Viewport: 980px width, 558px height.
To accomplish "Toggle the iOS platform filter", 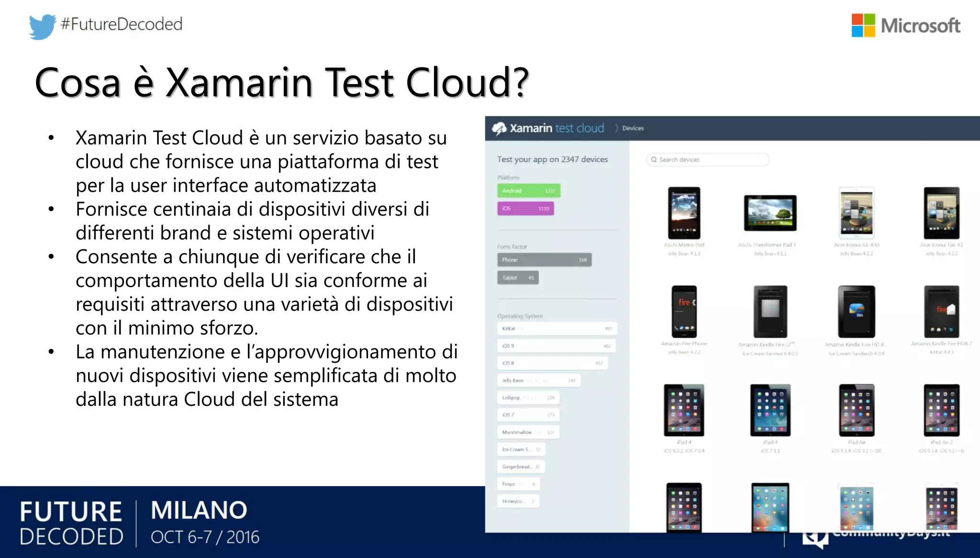I will (x=525, y=209).
